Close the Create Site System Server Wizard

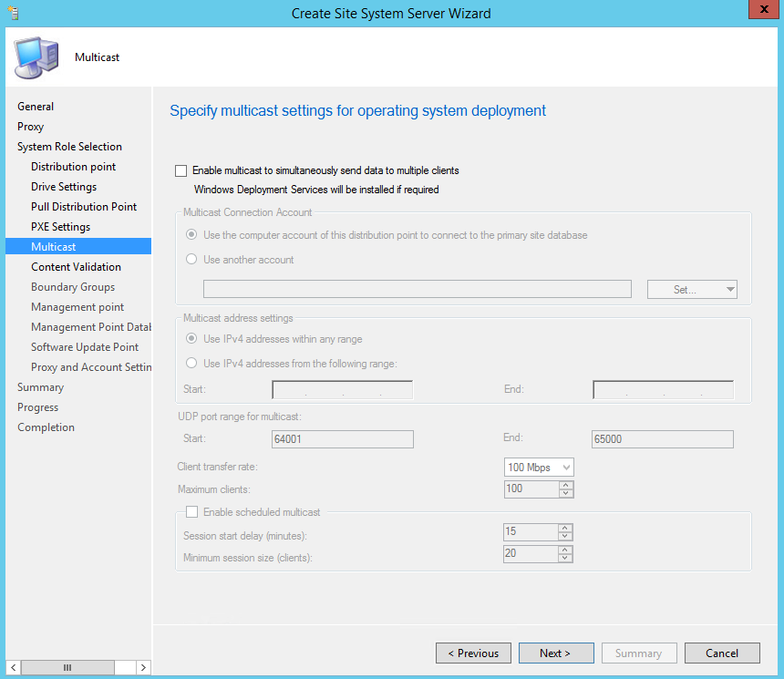764,9
